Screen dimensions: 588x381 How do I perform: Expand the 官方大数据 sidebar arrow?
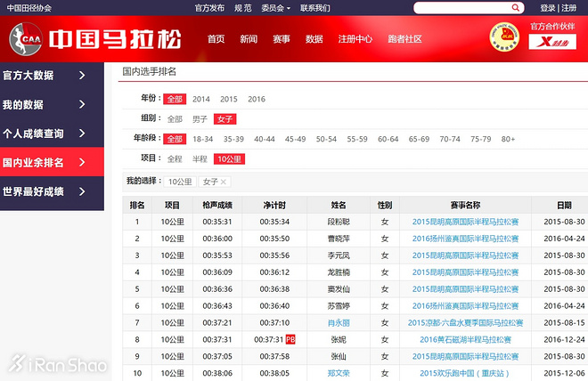pyautogui.click(x=82, y=76)
